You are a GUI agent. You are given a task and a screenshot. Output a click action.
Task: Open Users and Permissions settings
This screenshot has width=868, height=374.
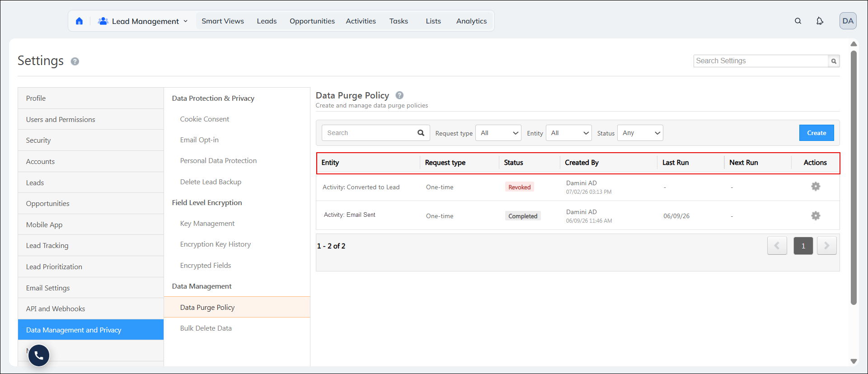click(x=91, y=119)
